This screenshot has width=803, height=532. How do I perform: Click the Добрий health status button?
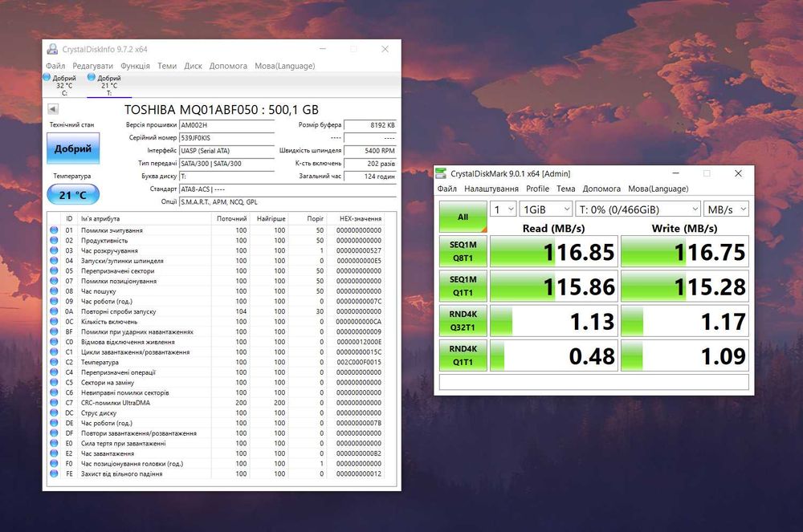(73, 148)
